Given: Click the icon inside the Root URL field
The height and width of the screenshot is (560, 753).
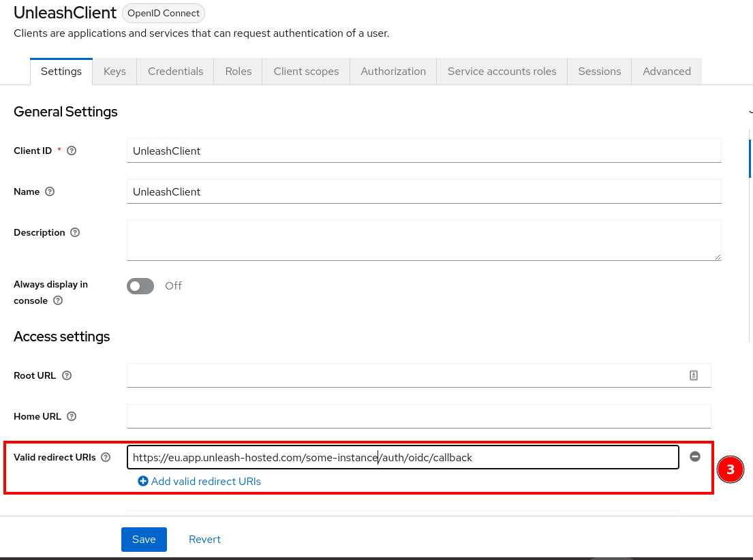Looking at the screenshot, I should pos(693,375).
